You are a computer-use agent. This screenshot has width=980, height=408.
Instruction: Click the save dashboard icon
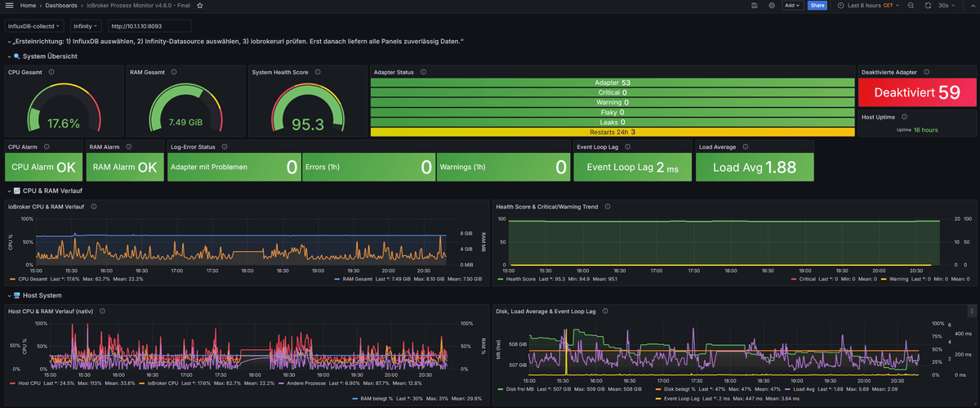tap(755, 6)
